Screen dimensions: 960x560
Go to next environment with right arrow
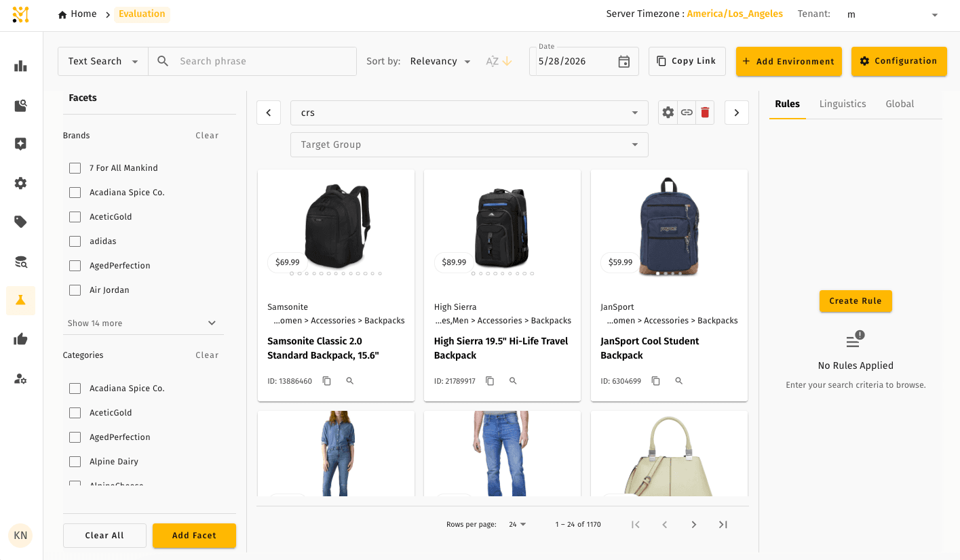coord(737,113)
